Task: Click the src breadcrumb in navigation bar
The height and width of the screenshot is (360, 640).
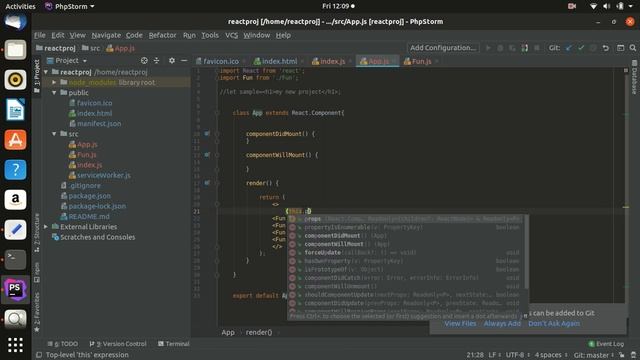Action: click(91, 48)
